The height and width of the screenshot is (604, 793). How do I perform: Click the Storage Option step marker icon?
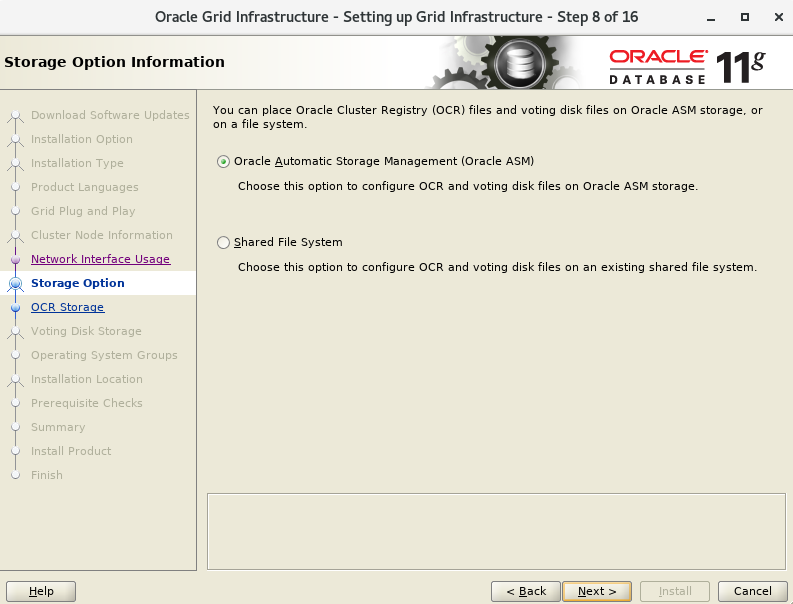[x=15, y=283]
